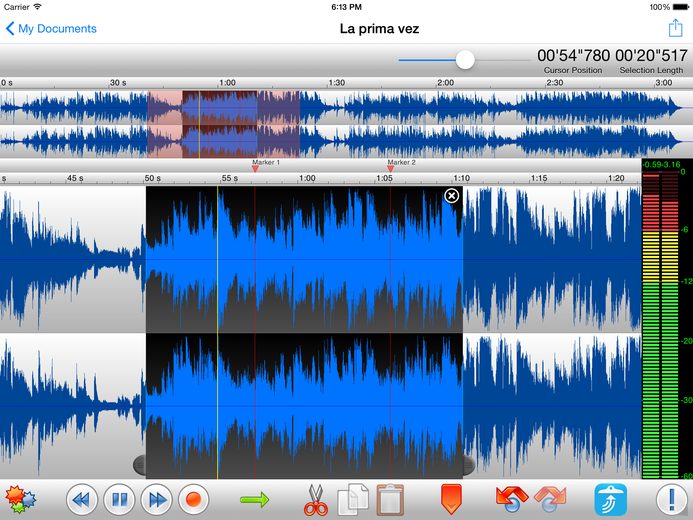693x520 pixels.
Task: Undo the last edit
Action: pyautogui.click(x=512, y=499)
